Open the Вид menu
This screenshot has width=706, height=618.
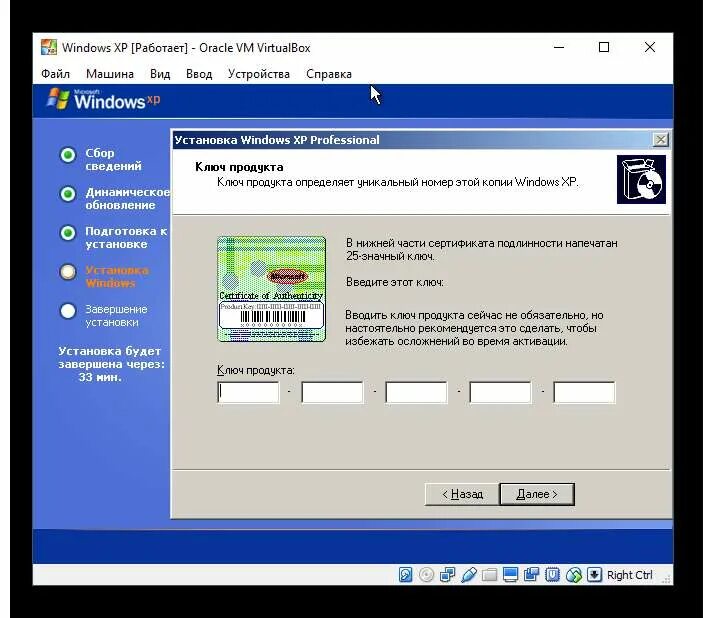160,74
